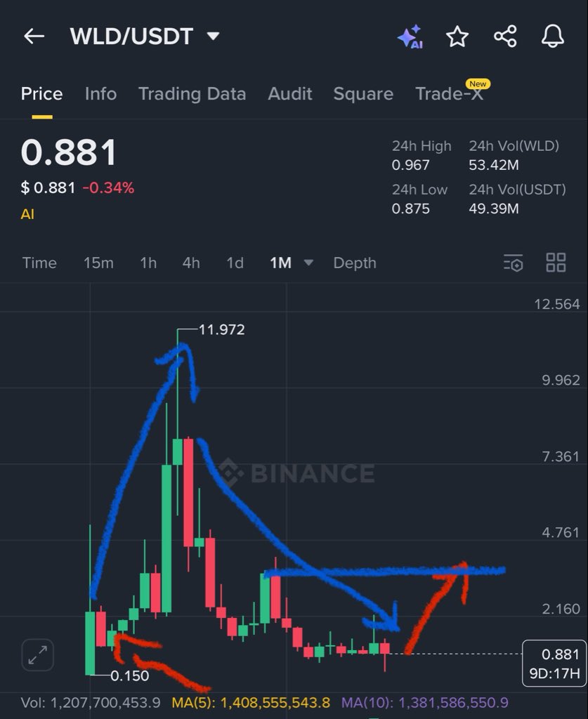
Task: Add WLD/USDT to favorites via star
Action: pos(457,37)
